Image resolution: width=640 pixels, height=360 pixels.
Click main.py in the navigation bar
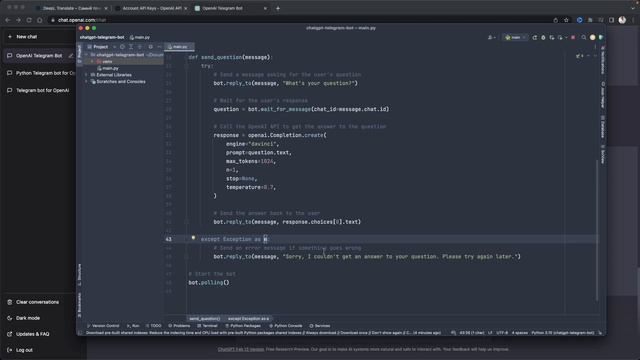pos(140,38)
